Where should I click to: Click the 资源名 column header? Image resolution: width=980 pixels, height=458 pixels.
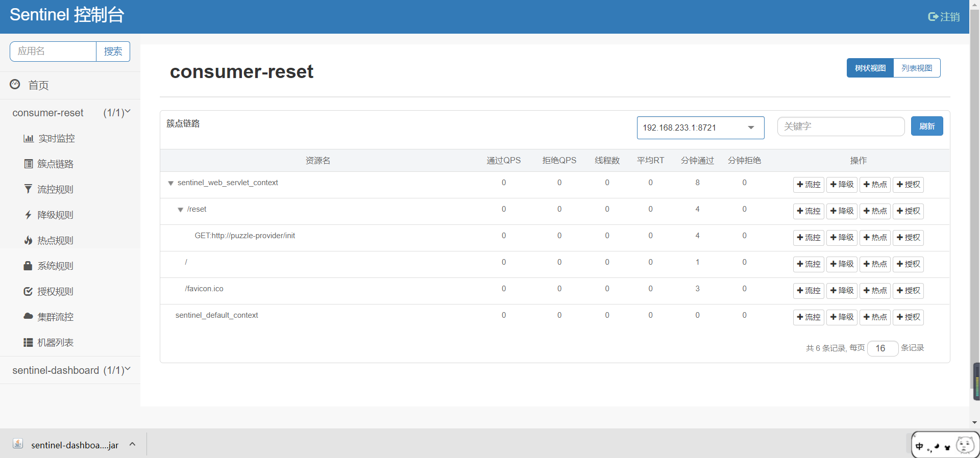[317, 161]
